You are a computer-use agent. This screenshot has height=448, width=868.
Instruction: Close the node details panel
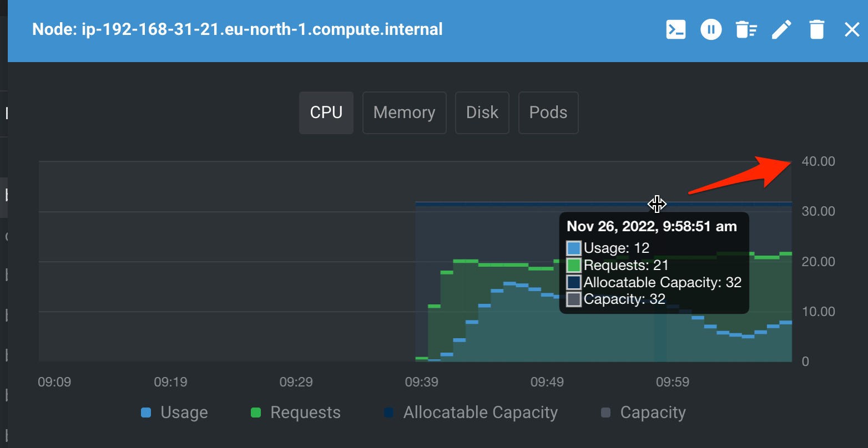click(852, 29)
